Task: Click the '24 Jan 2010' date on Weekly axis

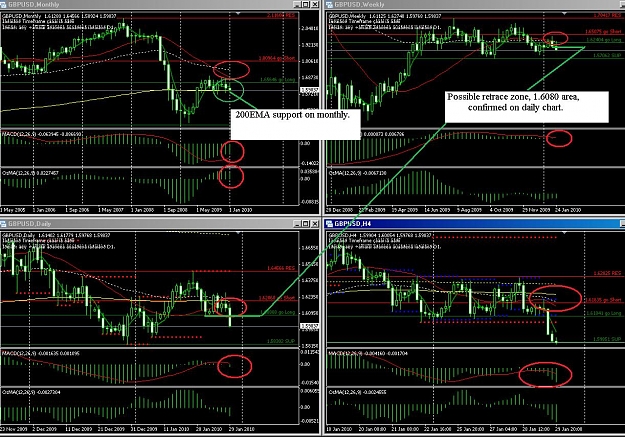Action: pyautogui.click(x=568, y=210)
